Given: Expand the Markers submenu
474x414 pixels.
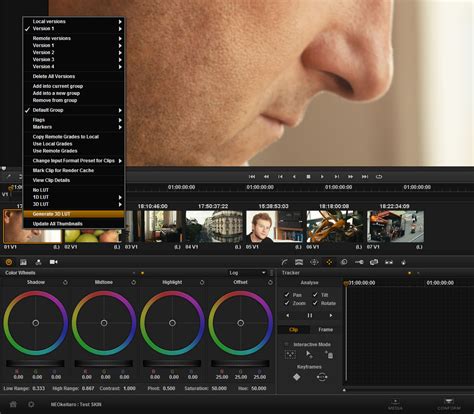Looking at the screenshot, I should click(x=74, y=127).
